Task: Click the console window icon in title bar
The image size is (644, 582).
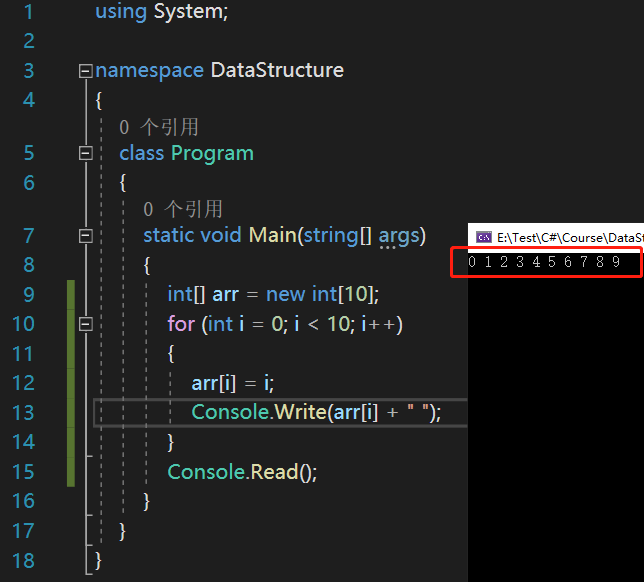Action: 483,237
